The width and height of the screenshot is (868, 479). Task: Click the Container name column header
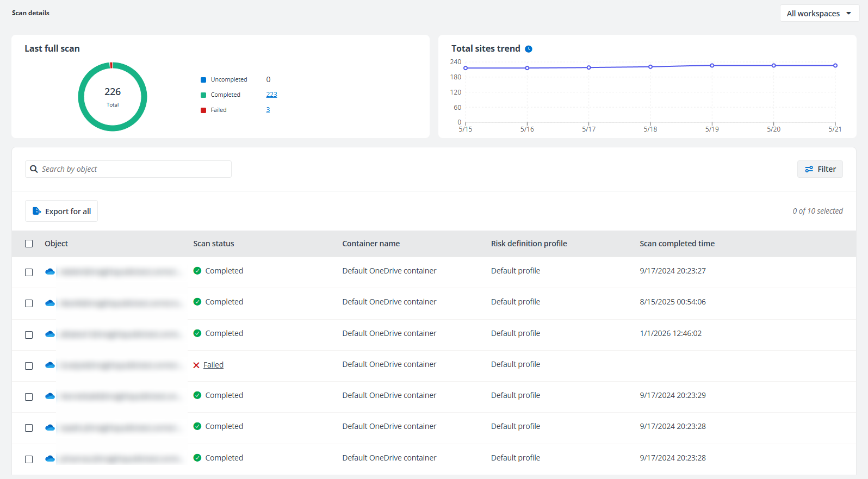(x=371, y=244)
